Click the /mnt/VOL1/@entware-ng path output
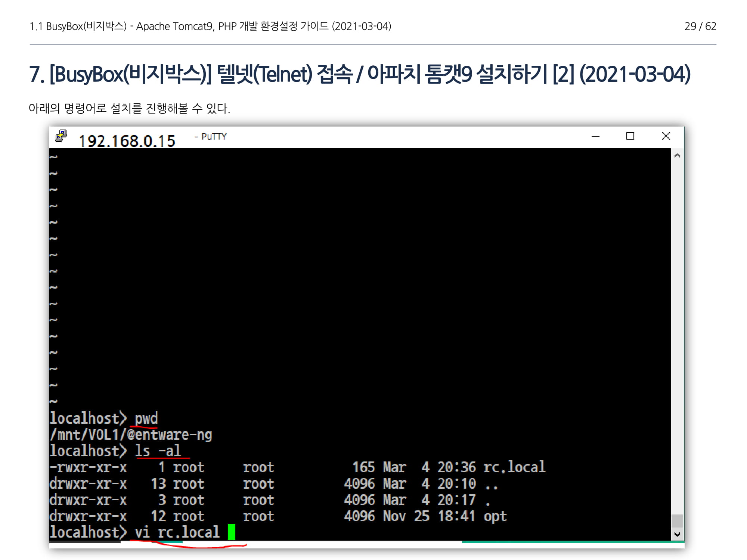Viewport: 747px width, 560px height. pyautogui.click(x=131, y=435)
